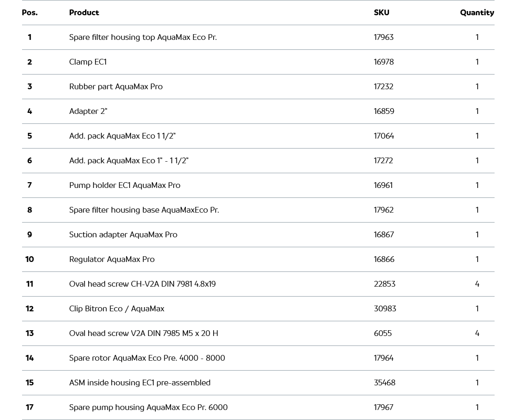Image resolution: width=514 pixels, height=420 pixels.
Task: Open Suction adapter AquaMax Pro entry
Action: pyautogui.click(x=123, y=235)
